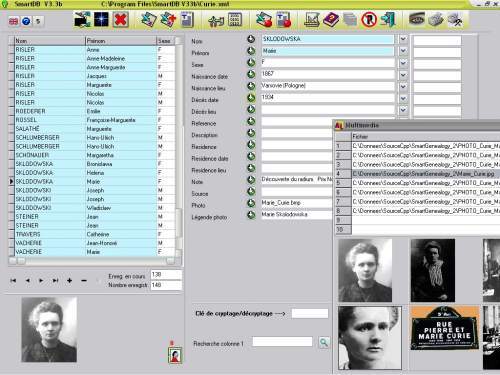The height and width of the screenshot is (375, 500).
Task: Click the starry dark square toolbar icon
Action: click(101, 20)
